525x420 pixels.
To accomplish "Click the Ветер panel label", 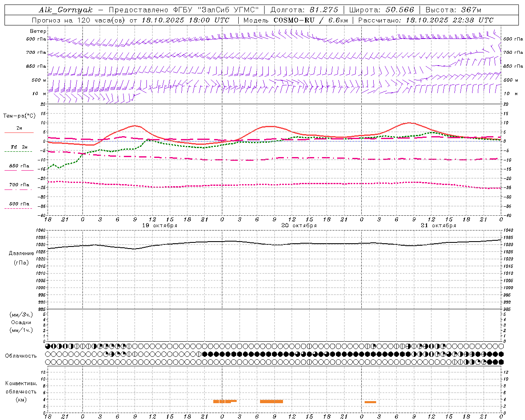I will point(38,31).
